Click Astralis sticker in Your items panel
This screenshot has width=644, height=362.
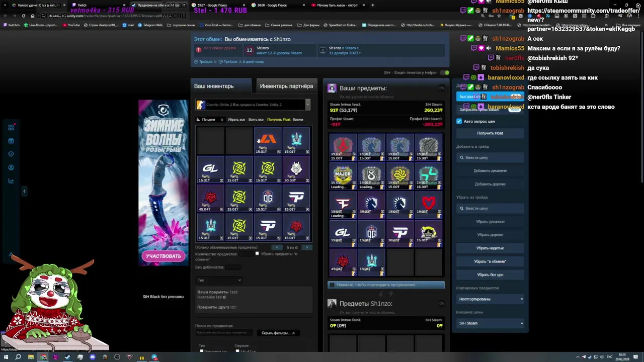coord(343,148)
